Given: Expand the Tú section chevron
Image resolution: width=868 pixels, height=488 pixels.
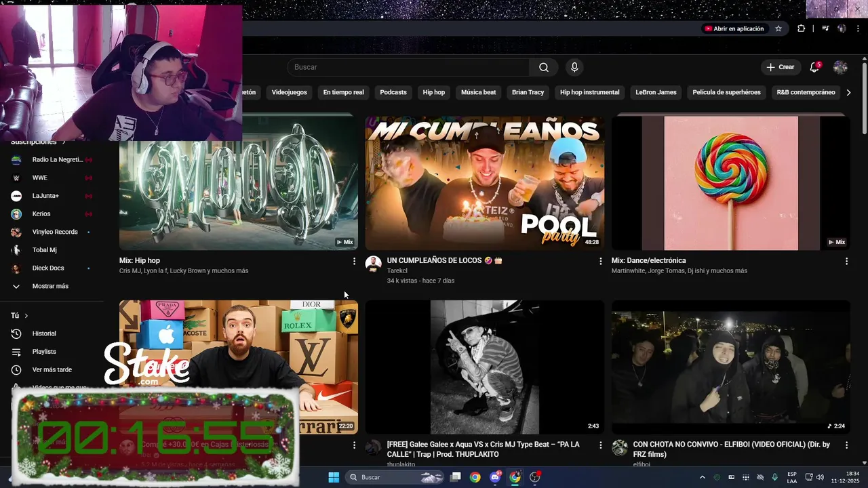Looking at the screenshot, I should coord(26,316).
